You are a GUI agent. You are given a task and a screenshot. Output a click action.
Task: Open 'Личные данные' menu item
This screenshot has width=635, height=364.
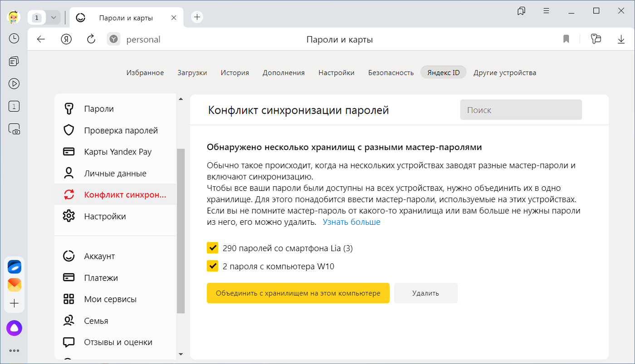pos(115,174)
